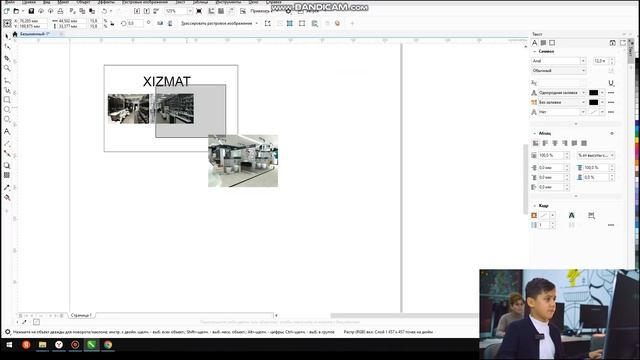Select the Artistic Media tool
The image size is (640, 360).
tap(7, 90)
